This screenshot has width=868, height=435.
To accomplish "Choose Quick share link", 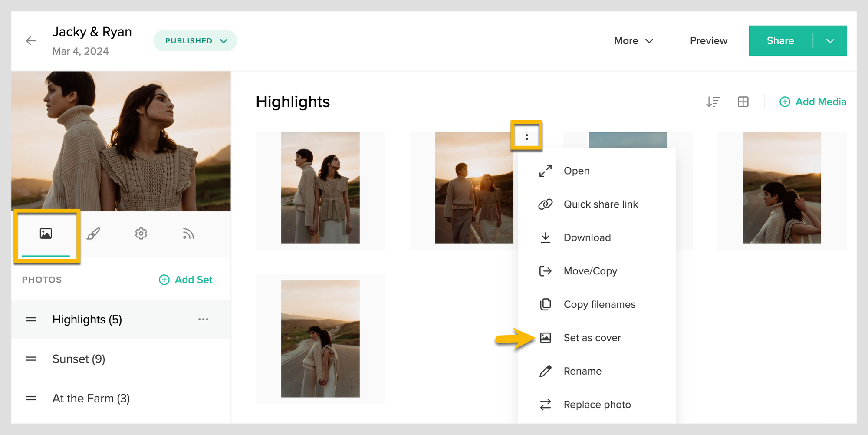I will [x=597, y=204].
